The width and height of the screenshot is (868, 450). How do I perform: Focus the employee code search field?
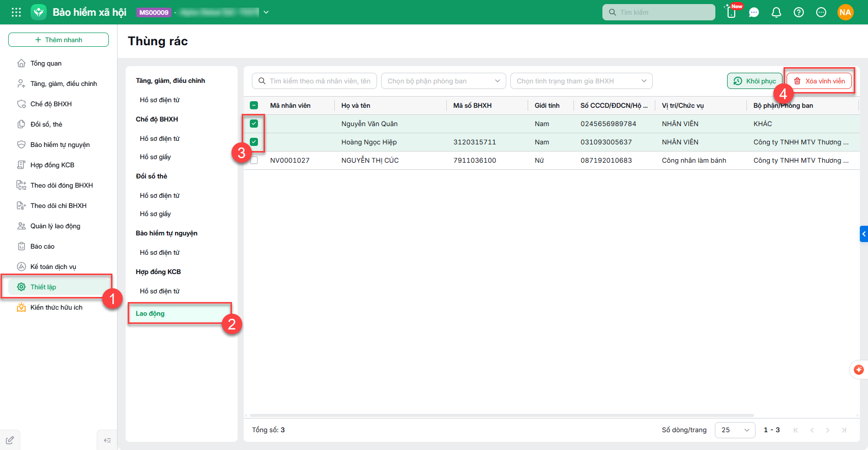(314, 81)
